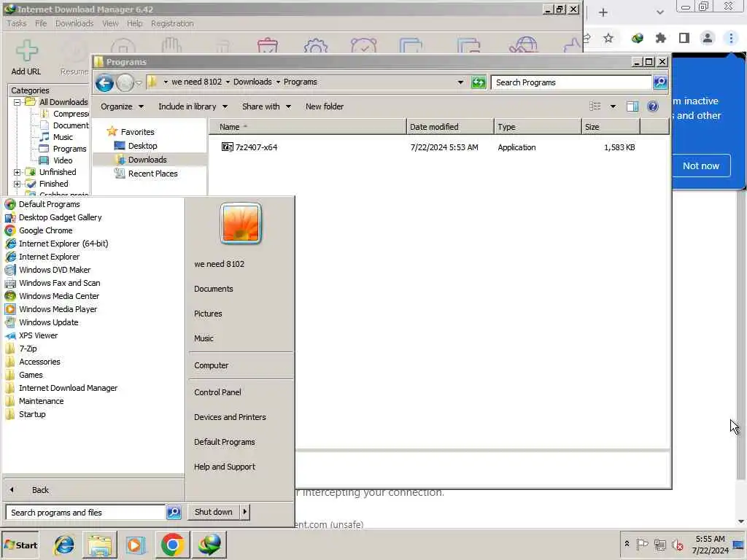Viewport: 747px width, 560px height.
Task: Open the IDM Downloads menu
Action: pyautogui.click(x=74, y=23)
